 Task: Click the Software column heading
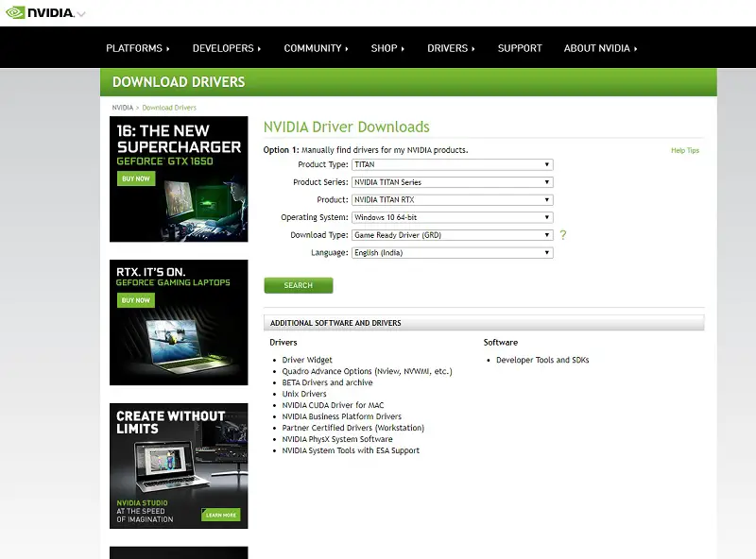click(x=501, y=343)
